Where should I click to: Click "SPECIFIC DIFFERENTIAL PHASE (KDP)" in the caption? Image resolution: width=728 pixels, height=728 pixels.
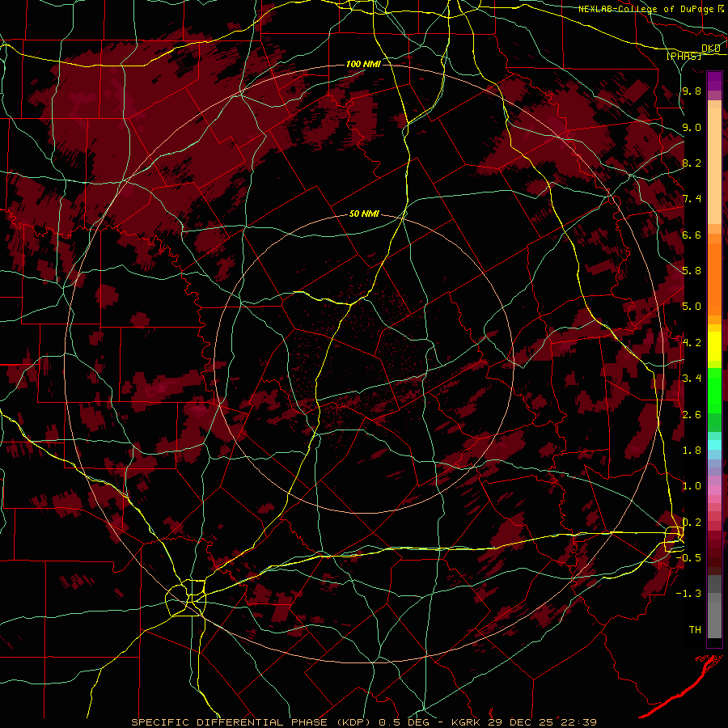pos(250,722)
